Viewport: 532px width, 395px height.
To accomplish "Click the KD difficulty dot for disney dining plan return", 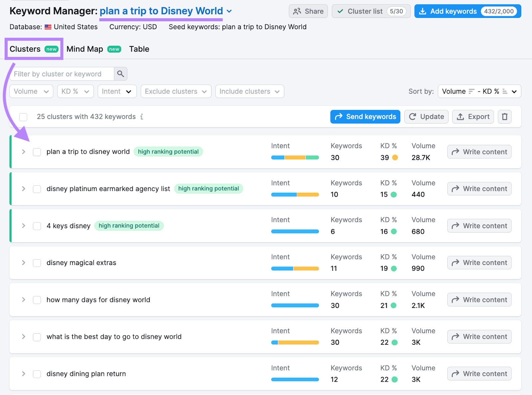I will coord(395,379).
